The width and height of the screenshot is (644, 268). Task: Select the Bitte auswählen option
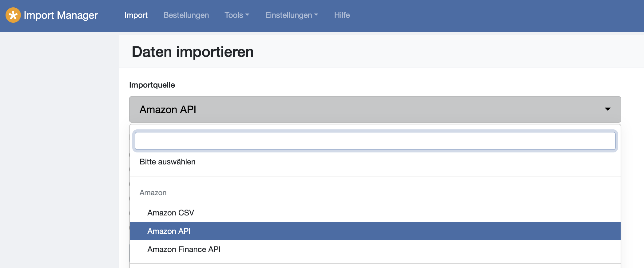[x=168, y=162]
